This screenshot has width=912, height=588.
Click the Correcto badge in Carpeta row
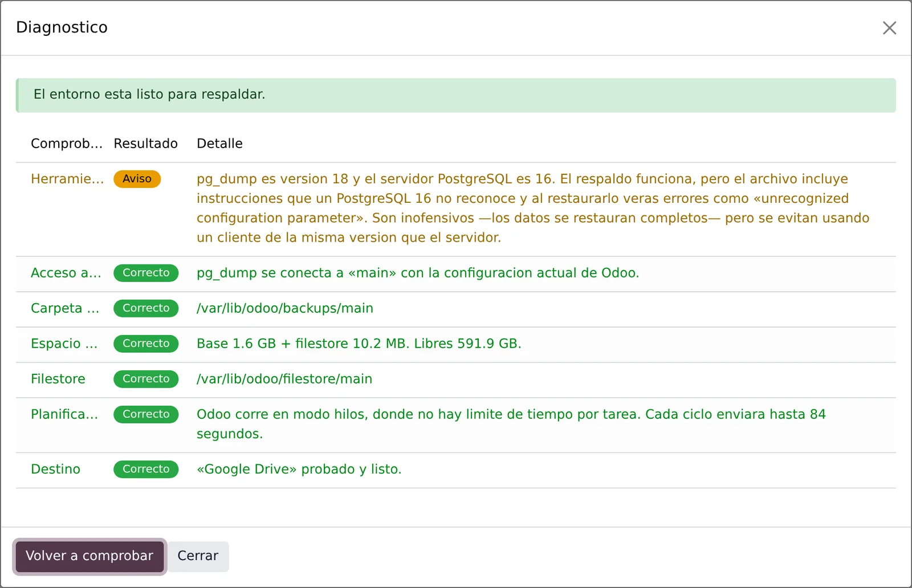click(146, 308)
